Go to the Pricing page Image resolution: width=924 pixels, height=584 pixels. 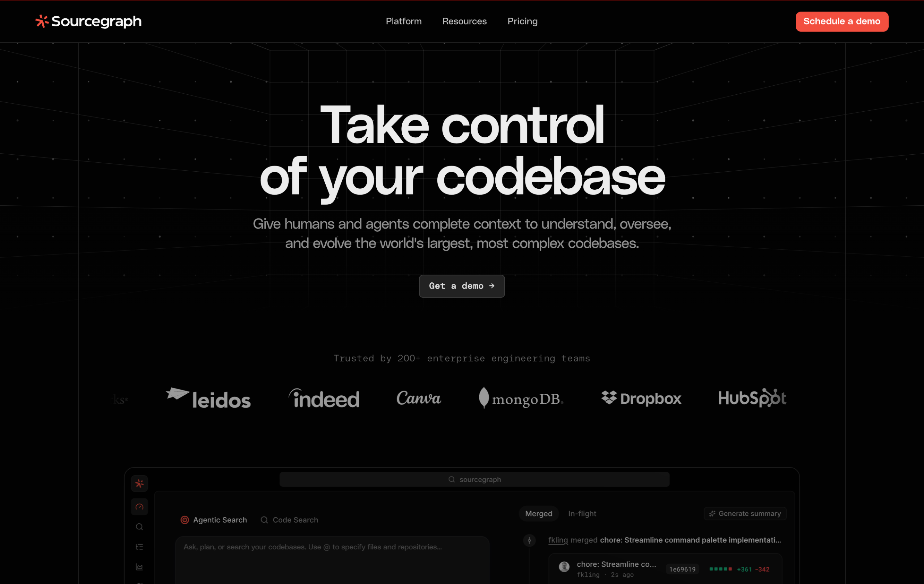point(522,21)
